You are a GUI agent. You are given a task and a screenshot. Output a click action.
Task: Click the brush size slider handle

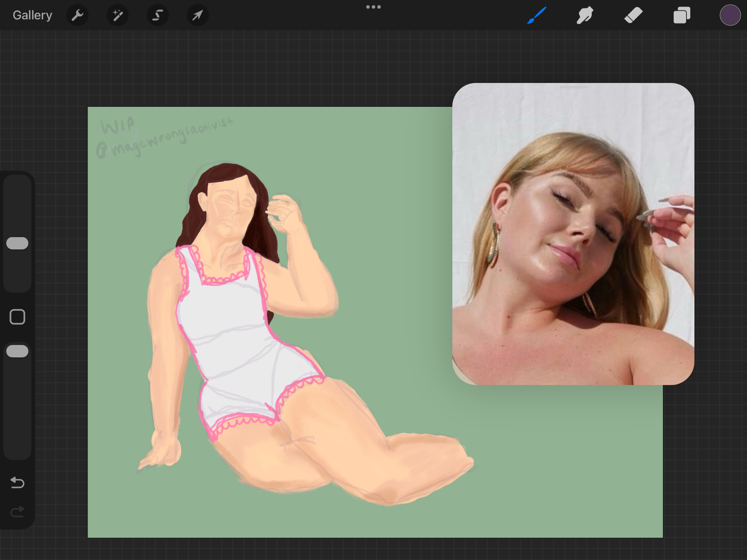click(x=17, y=243)
